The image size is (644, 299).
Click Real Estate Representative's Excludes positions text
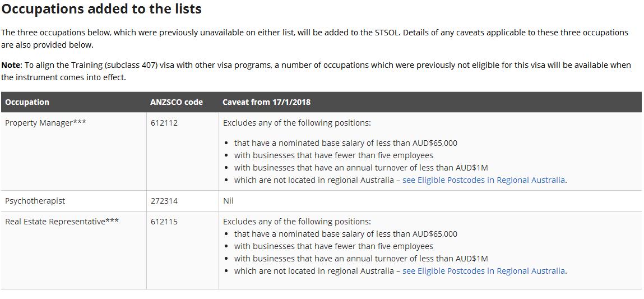pos(296,222)
